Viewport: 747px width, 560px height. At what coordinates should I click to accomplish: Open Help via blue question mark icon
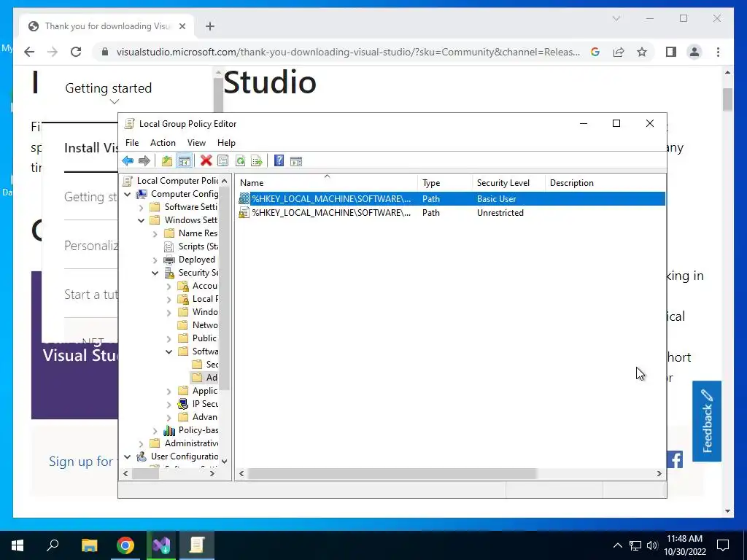point(279,161)
